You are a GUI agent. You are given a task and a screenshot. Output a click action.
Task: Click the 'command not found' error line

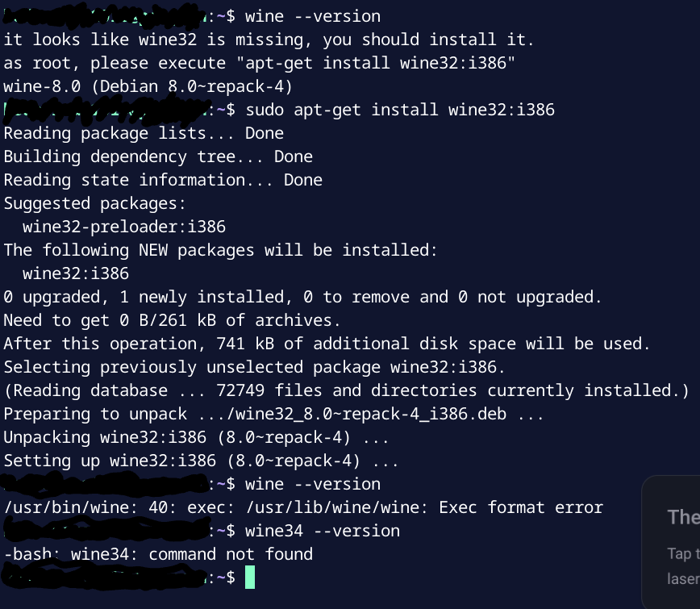(159, 554)
